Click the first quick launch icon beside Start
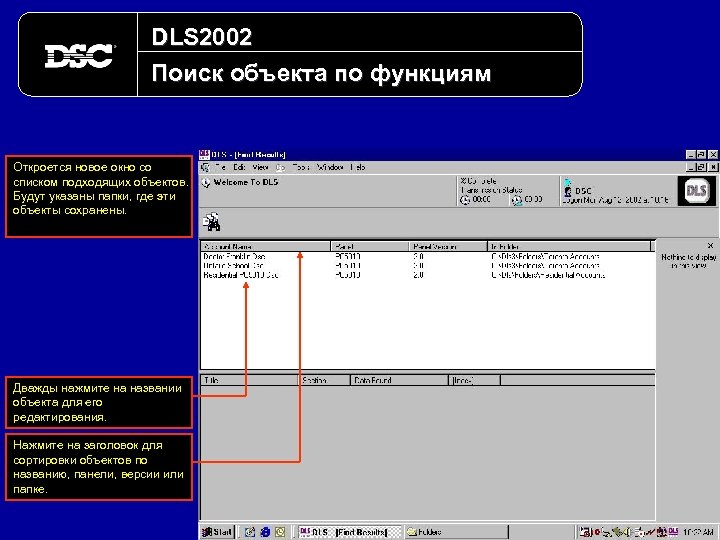The height and width of the screenshot is (540, 720). (x=250, y=532)
